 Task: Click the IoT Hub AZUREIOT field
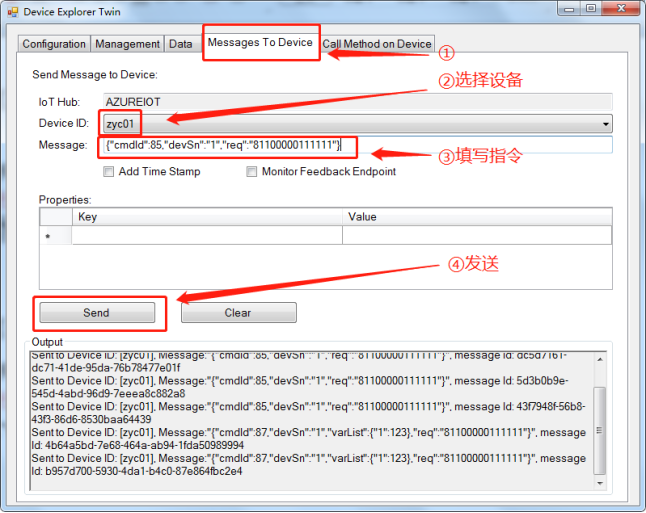click(x=355, y=102)
